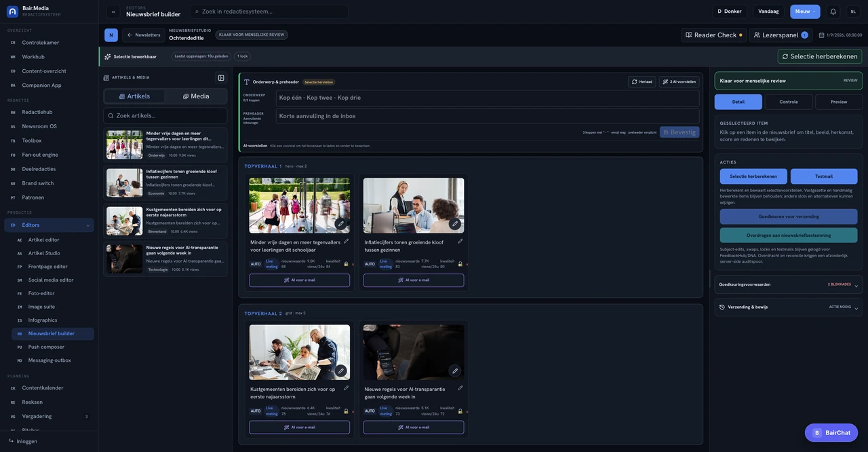Open the Lezerspanel button
The width and height of the screenshot is (868, 452).
(x=781, y=35)
